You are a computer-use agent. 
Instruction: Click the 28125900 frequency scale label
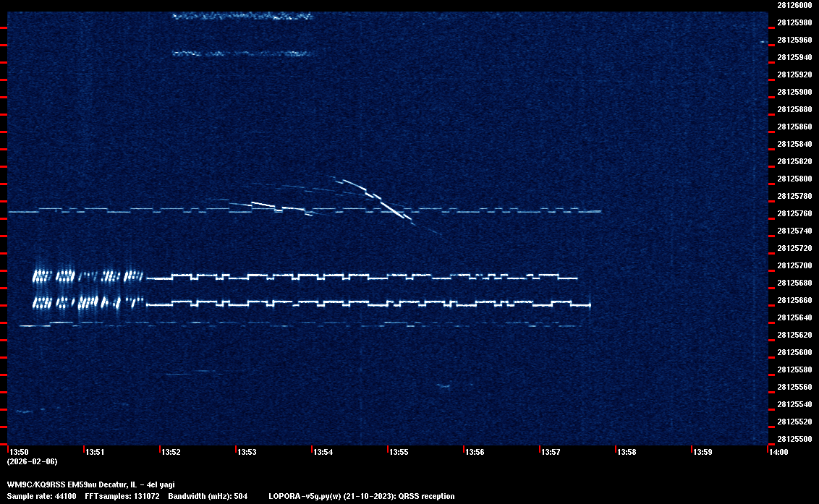point(794,92)
